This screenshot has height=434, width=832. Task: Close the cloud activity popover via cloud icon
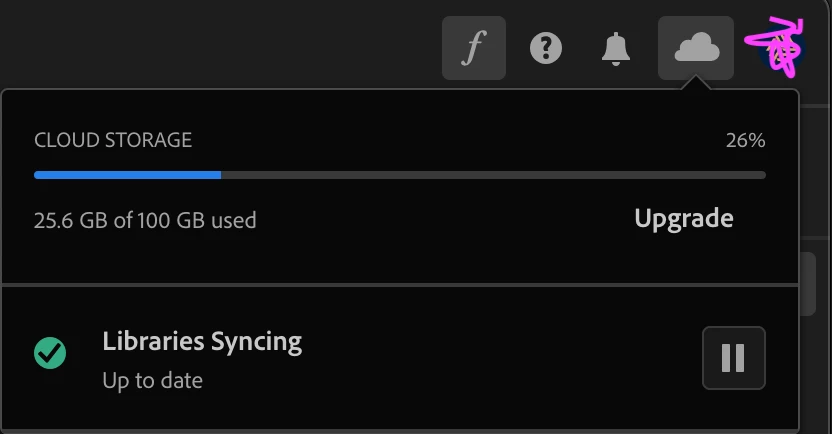(695, 48)
